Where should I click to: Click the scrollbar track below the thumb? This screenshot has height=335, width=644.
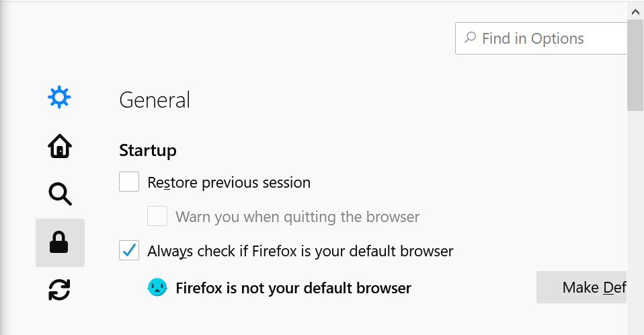tap(635, 222)
